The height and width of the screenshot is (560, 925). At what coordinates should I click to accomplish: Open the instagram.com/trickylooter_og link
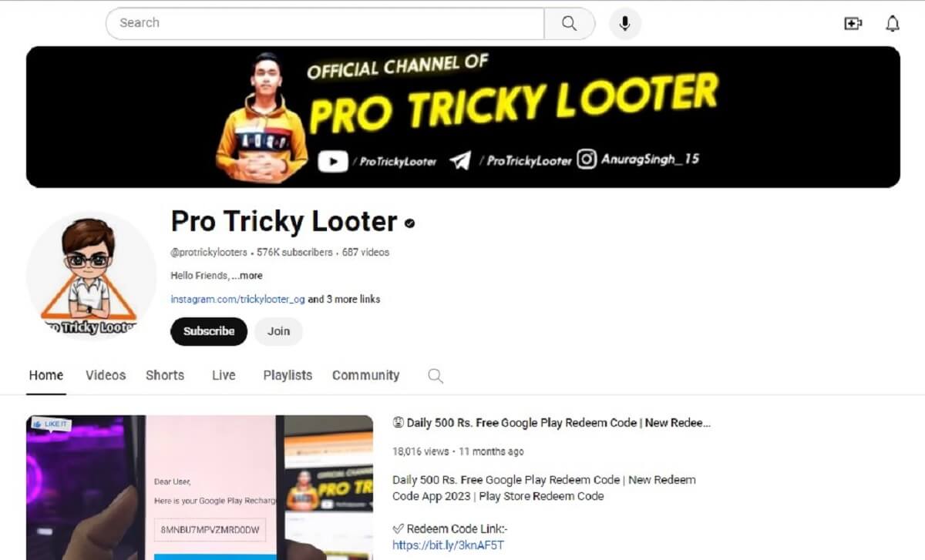point(238,299)
